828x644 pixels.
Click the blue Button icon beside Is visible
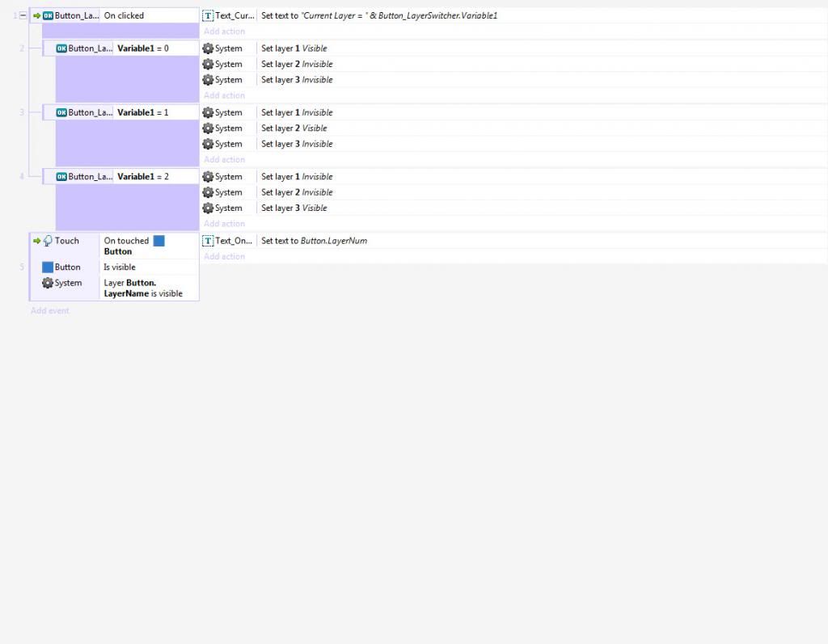pos(48,267)
